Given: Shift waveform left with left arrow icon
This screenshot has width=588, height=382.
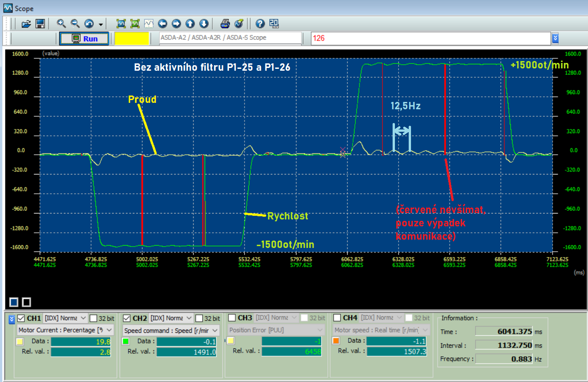Looking at the screenshot, I should click(x=162, y=23).
